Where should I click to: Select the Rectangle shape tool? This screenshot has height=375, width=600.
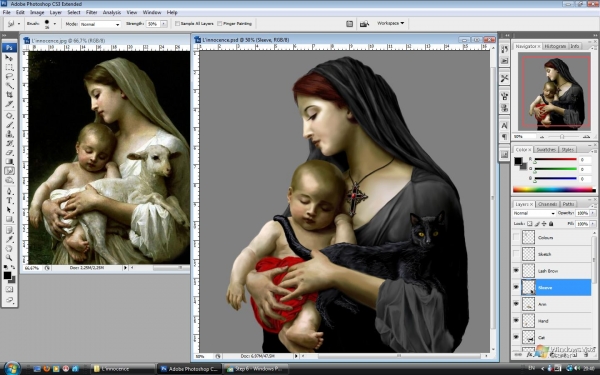tap(9, 219)
